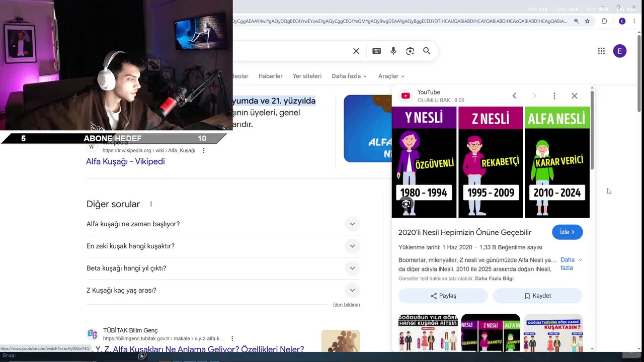Go to next image in preview panel
The height and width of the screenshot is (362, 644).
[x=534, y=96]
